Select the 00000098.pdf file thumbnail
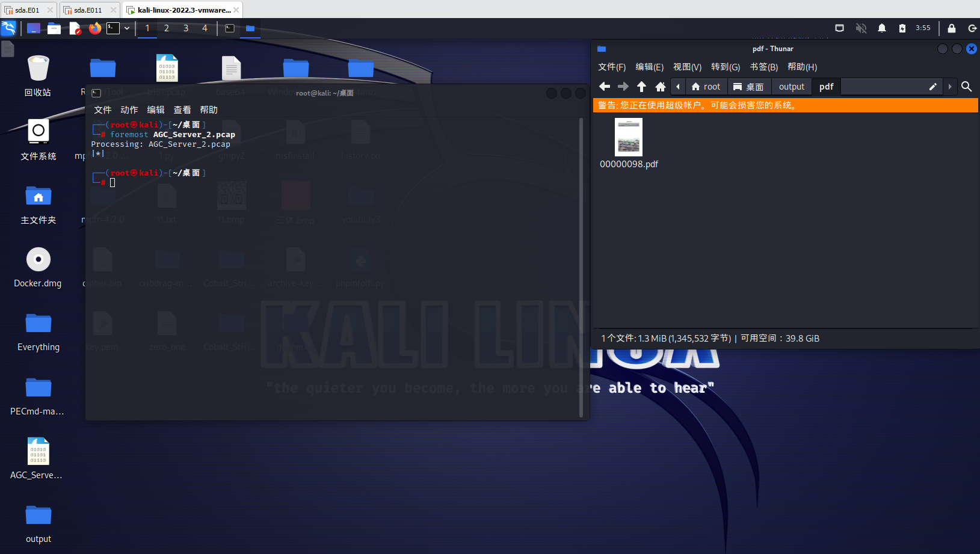Screen dimensions: 980x554 [x=629, y=137]
